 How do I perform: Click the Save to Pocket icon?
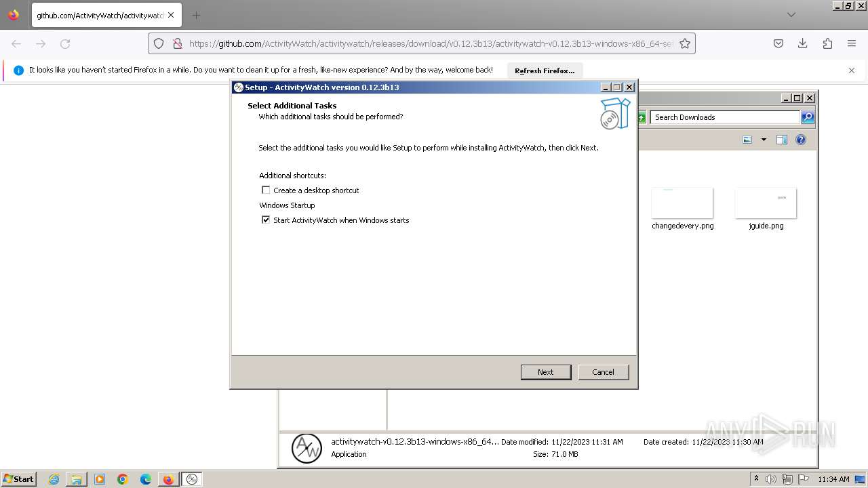(778, 43)
